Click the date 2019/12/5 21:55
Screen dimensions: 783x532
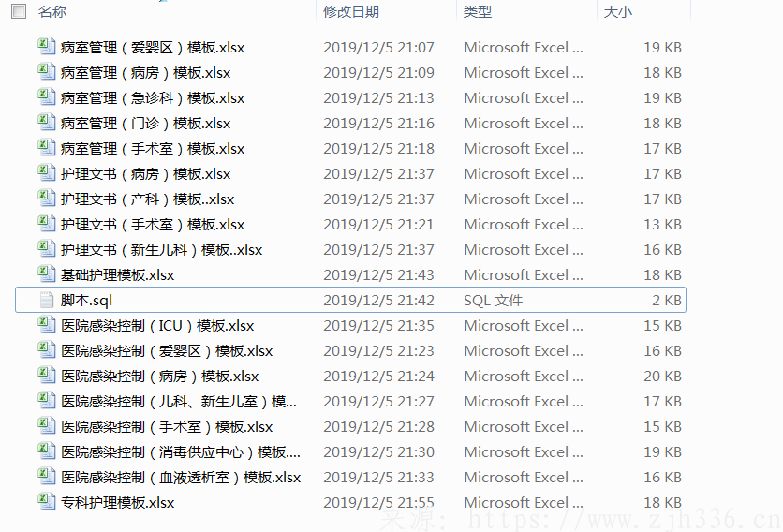[378, 503]
